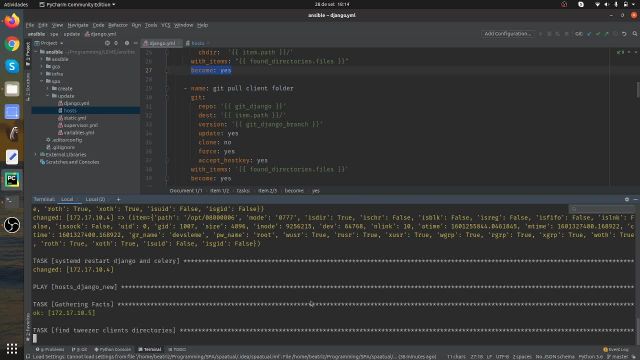Click the collapse all icon in Project panel
Viewport: 640px width, 360px height.
tap(116, 43)
